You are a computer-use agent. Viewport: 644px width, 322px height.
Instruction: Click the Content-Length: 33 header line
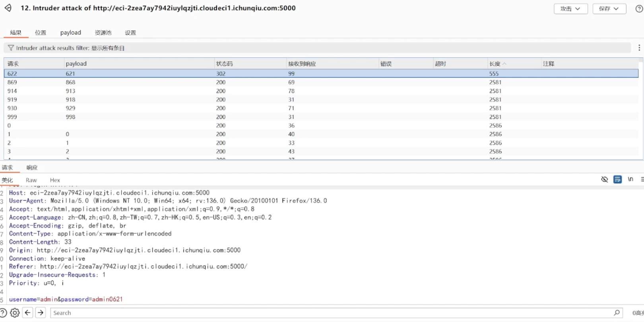pyautogui.click(x=40, y=242)
